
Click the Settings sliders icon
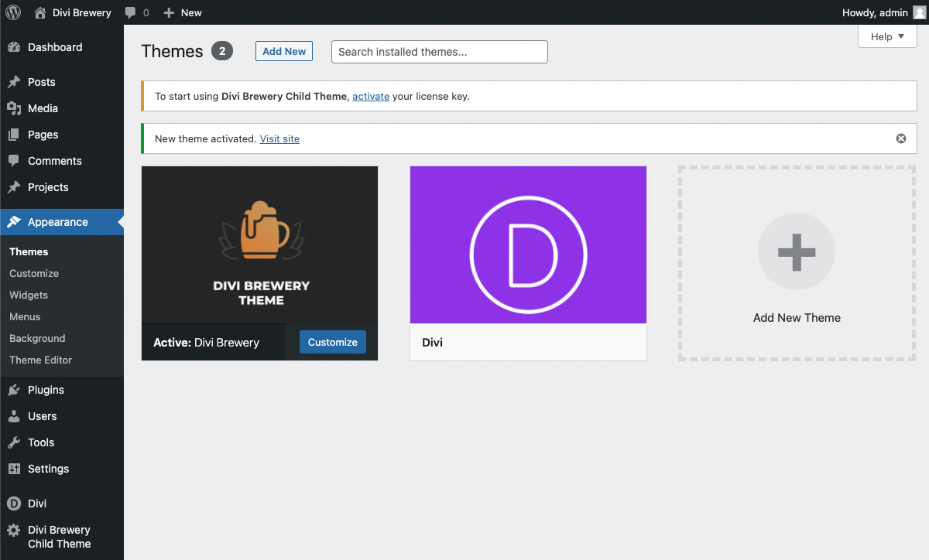[14, 469]
